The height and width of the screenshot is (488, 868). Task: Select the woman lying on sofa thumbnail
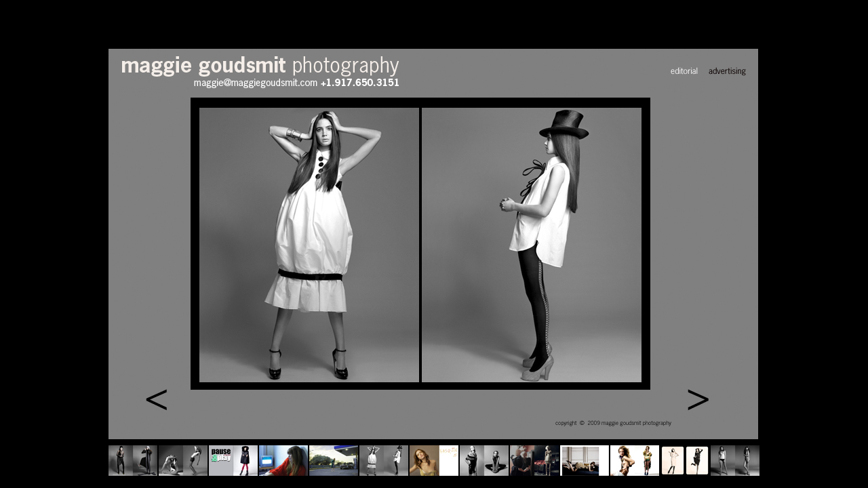click(585, 461)
